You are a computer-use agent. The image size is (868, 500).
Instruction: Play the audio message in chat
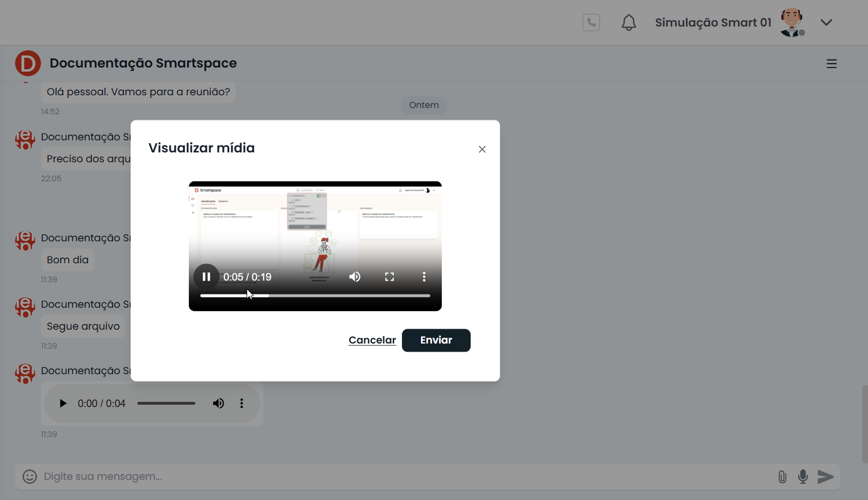point(63,404)
